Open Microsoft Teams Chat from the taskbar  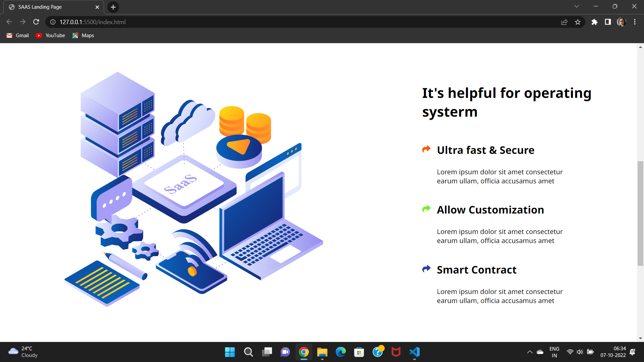pyautogui.click(x=285, y=352)
